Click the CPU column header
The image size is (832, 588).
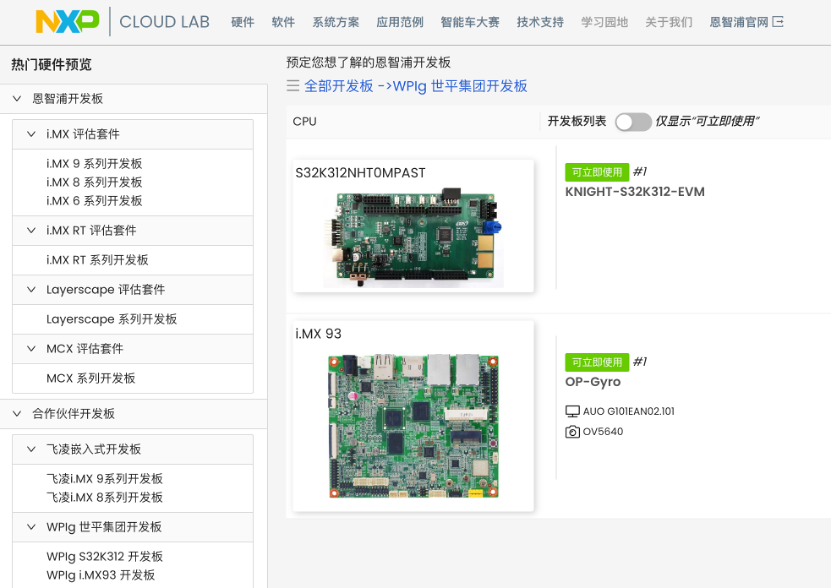click(x=305, y=122)
